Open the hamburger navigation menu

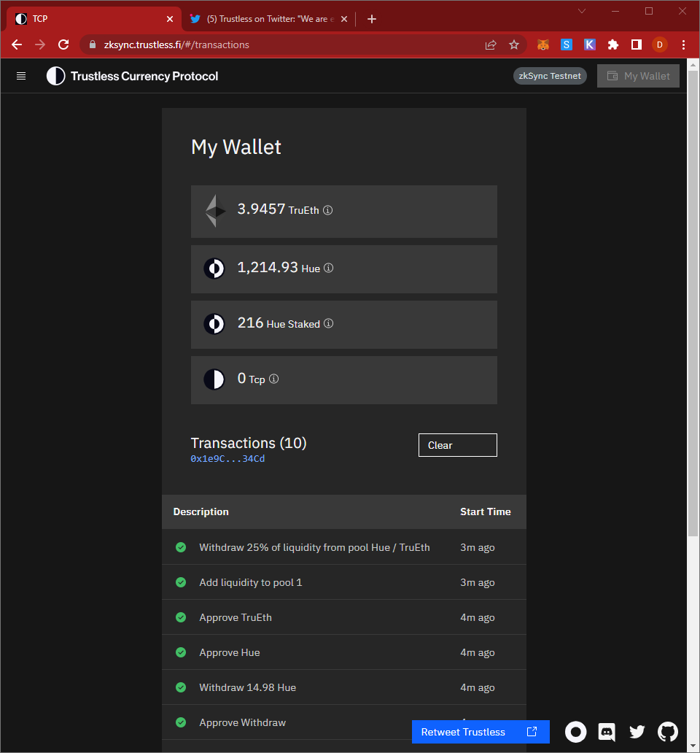click(x=21, y=76)
